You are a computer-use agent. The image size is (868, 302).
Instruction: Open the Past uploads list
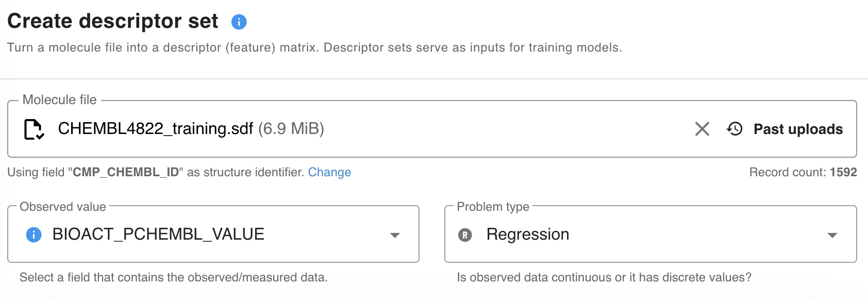click(797, 129)
